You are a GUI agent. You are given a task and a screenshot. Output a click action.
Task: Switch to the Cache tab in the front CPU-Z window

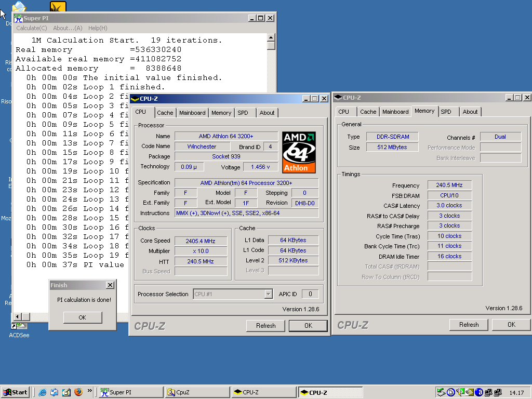(165, 113)
